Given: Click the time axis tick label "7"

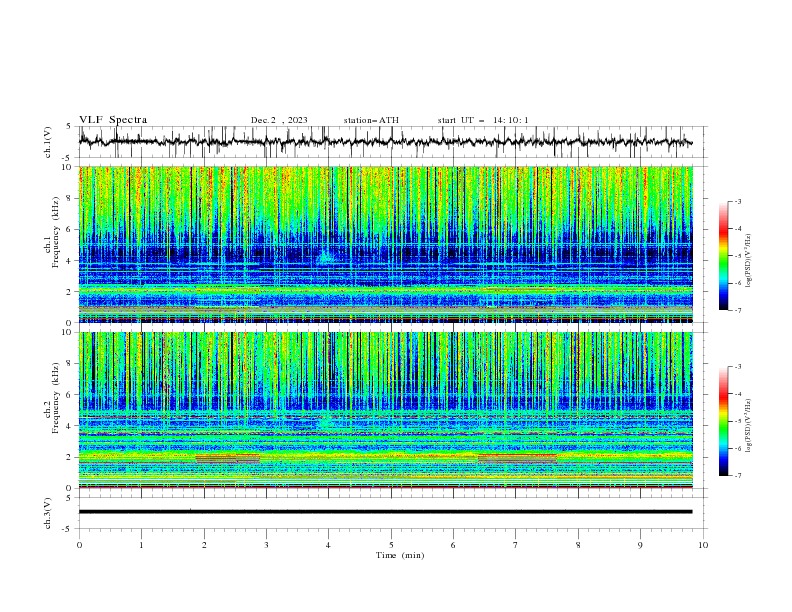Looking at the screenshot, I should [516, 545].
